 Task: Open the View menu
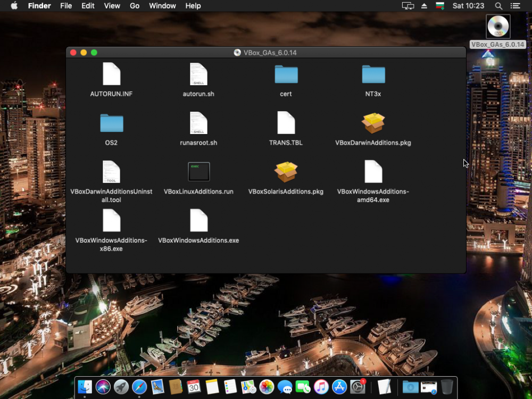pos(112,6)
